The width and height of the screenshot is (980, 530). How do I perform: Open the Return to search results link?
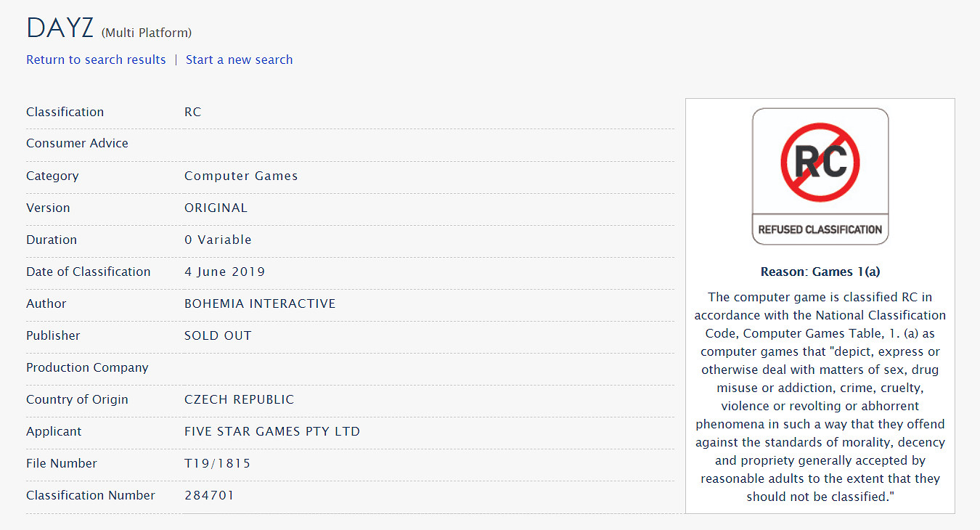point(96,60)
